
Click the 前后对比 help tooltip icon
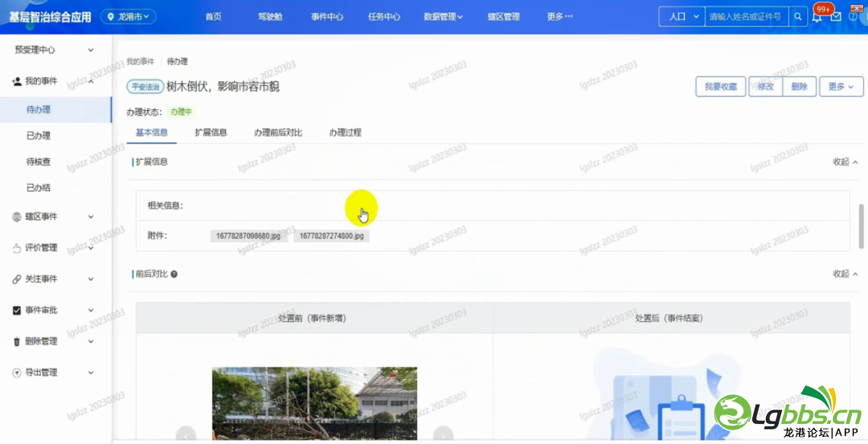(x=174, y=275)
